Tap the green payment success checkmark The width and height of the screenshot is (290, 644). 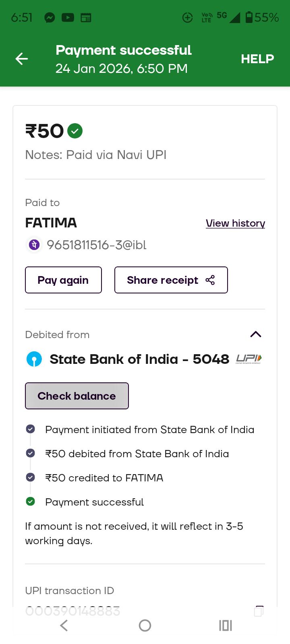click(75, 131)
